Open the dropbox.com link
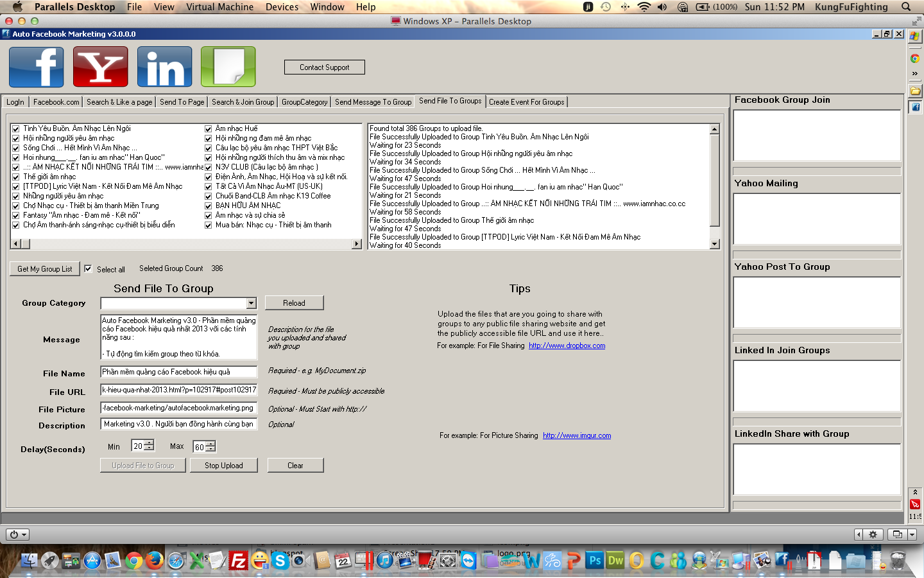 [567, 346]
